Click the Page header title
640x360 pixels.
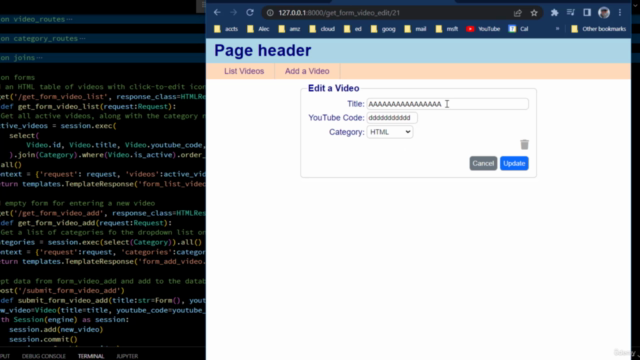262,51
